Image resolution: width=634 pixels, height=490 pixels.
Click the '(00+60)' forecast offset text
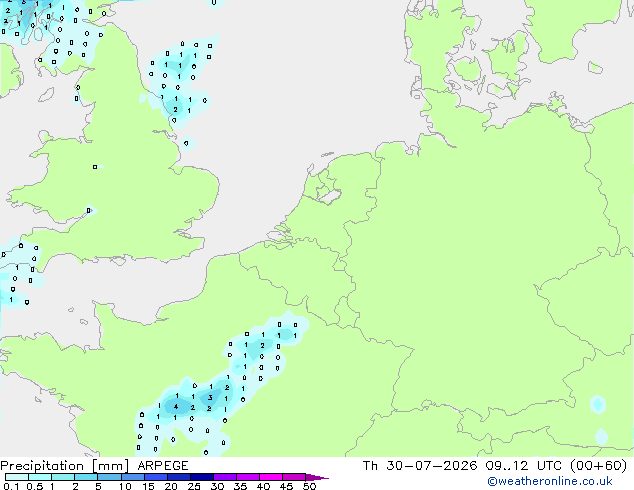pos(598,466)
